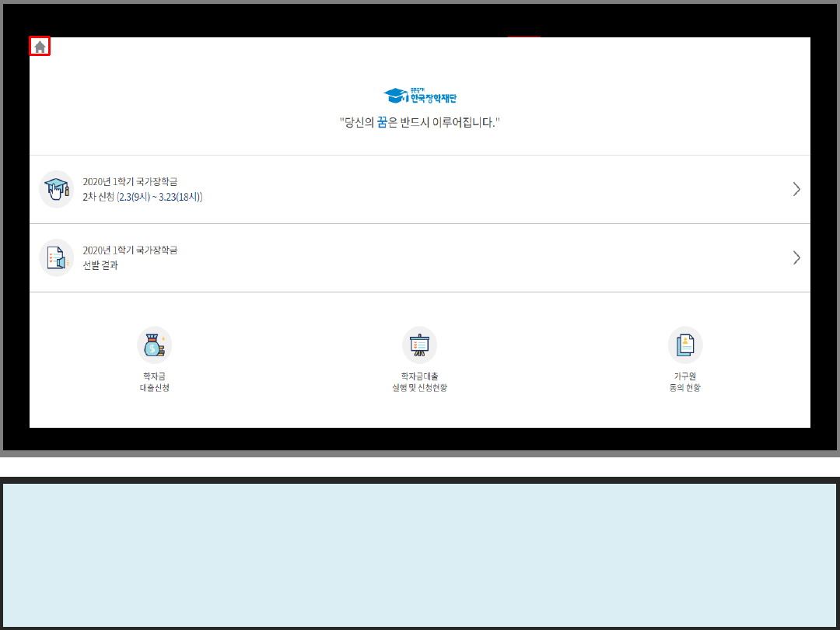The height and width of the screenshot is (630, 840).
Task: Open the money bag icon for 학자금 대출신청
Action: 154,345
